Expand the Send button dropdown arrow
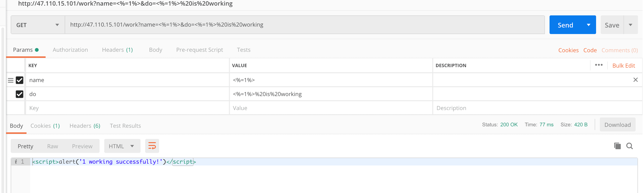Viewport: 644px width, 193px height. (588, 25)
